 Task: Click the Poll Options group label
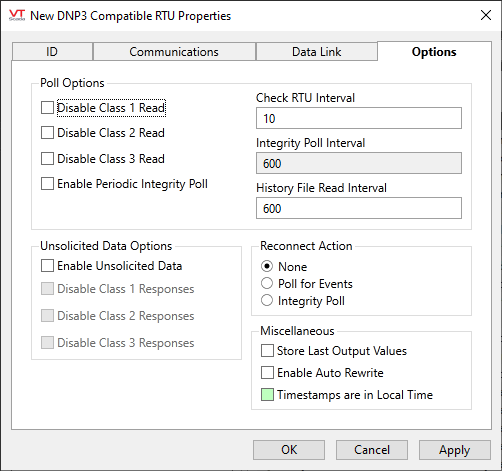point(72,83)
